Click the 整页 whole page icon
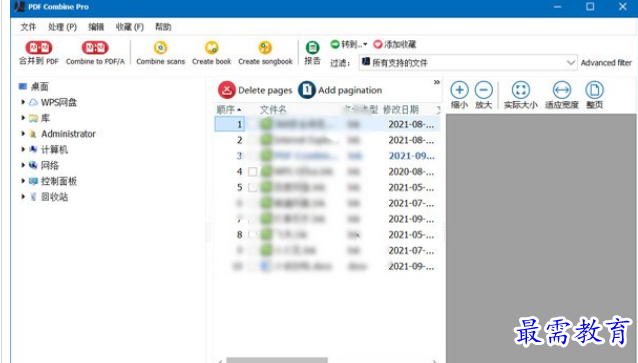Image resolution: width=638 pixels, height=363 pixels. click(x=594, y=90)
